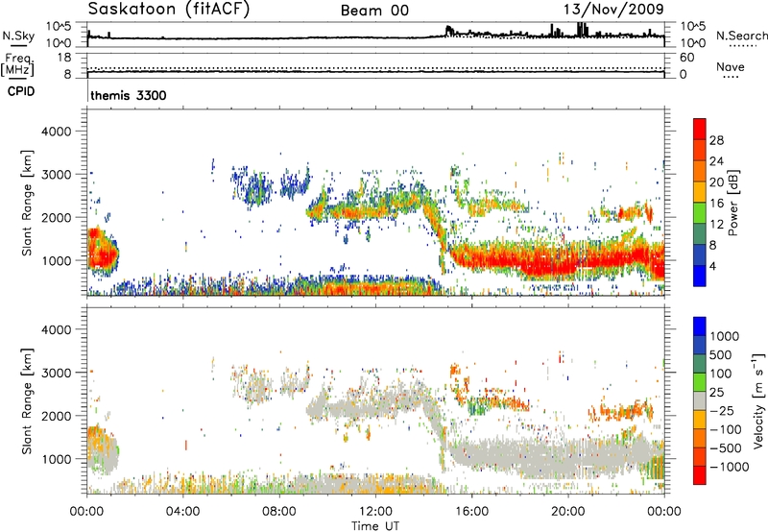Viewport: 768px width, 532px height.
Task: Click "Slant Range [km]" label of Velocity panel
Action: pyautogui.click(x=27, y=401)
